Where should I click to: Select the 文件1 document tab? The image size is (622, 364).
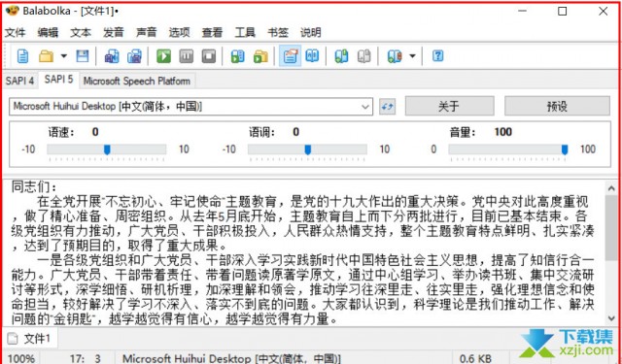click(30, 338)
